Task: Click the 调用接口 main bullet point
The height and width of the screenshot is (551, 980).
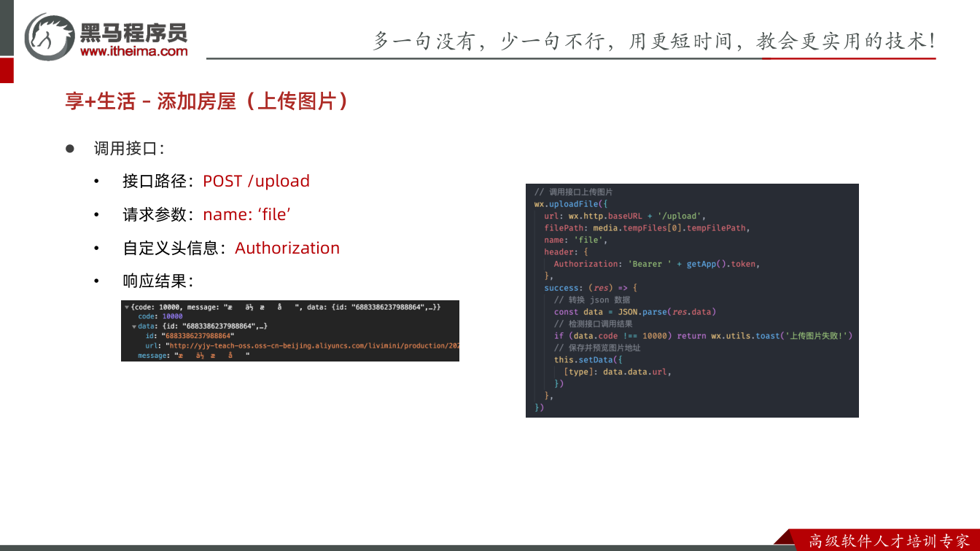Action: (x=128, y=148)
